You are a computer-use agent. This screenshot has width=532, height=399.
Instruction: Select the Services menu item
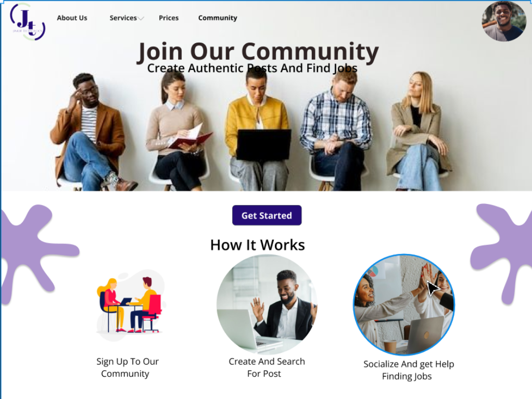[x=123, y=18]
